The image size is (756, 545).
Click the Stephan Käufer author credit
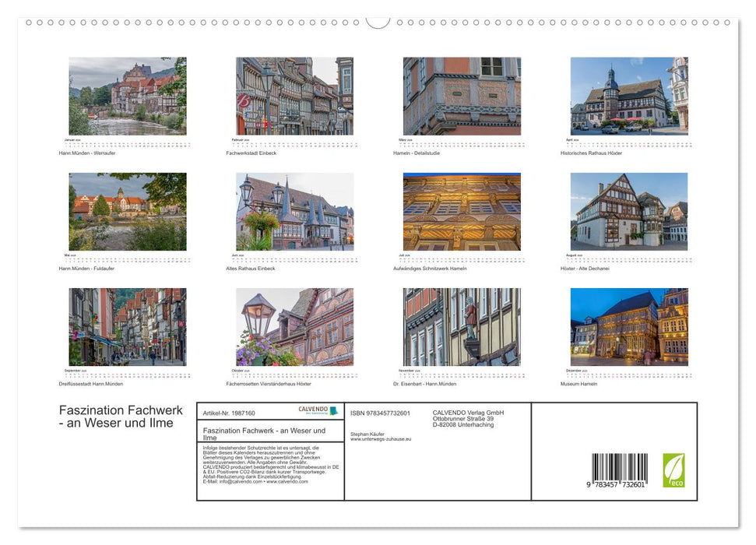tap(367, 433)
